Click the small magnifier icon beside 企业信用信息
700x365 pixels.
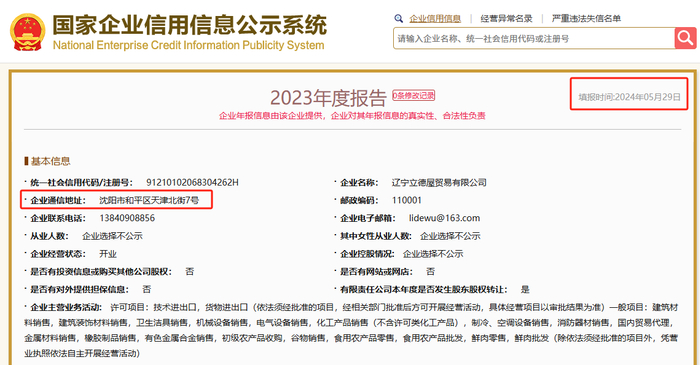coord(399,18)
